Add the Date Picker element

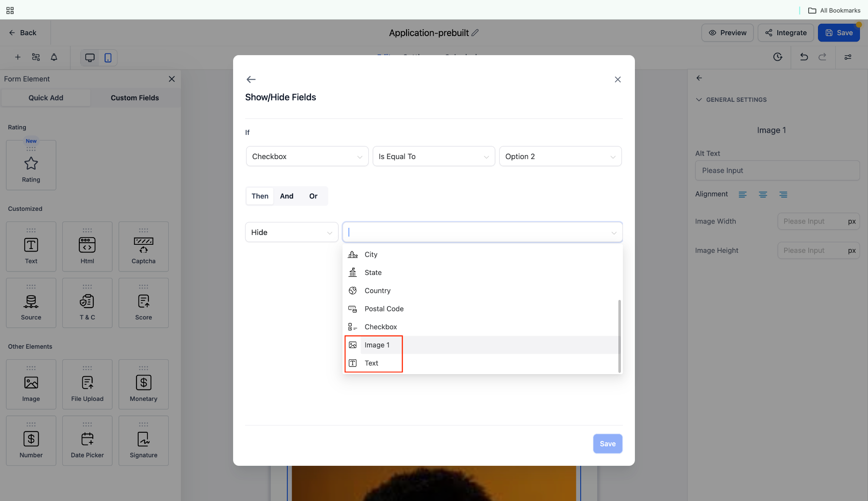87,441
